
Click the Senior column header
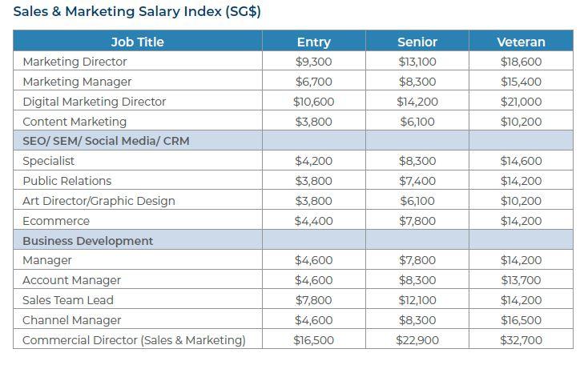point(417,42)
